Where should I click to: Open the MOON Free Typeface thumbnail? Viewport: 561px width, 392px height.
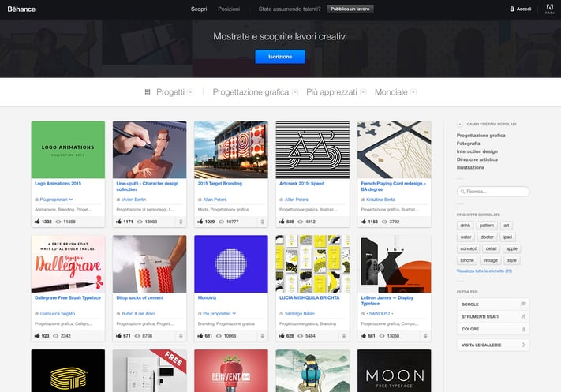point(394,371)
